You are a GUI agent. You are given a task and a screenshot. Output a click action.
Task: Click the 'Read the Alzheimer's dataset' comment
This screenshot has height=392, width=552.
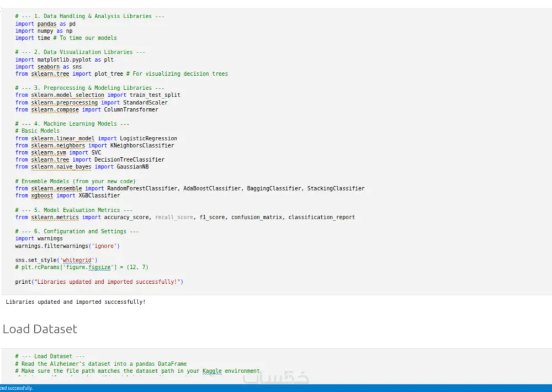[100, 363]
